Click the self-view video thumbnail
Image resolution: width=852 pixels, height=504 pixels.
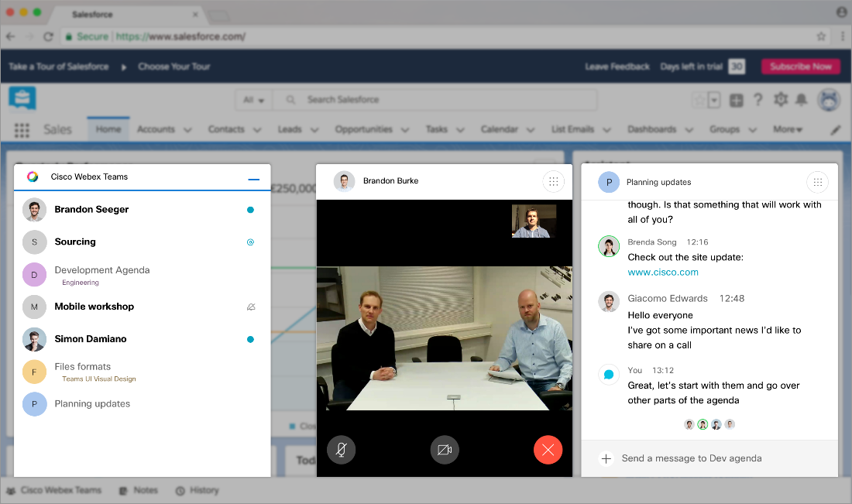point(534,221)
